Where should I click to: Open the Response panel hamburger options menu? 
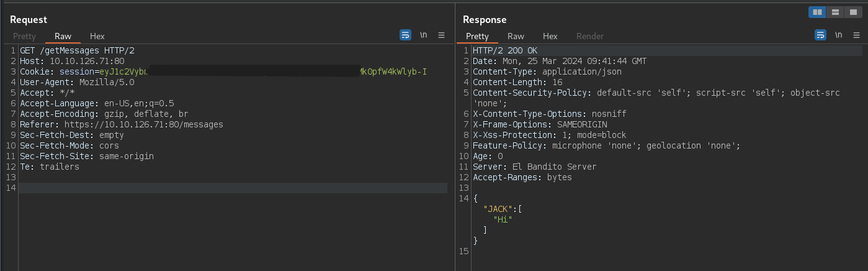(x=856, y=35)
